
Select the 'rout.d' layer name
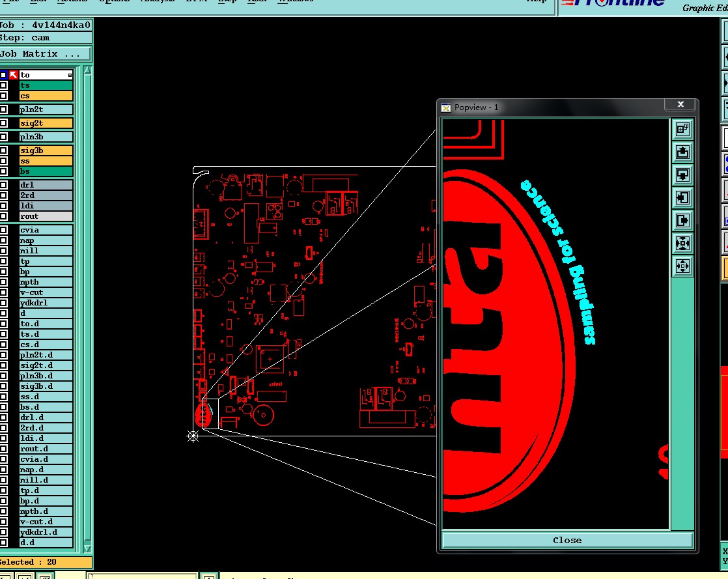tap(46, 449)
